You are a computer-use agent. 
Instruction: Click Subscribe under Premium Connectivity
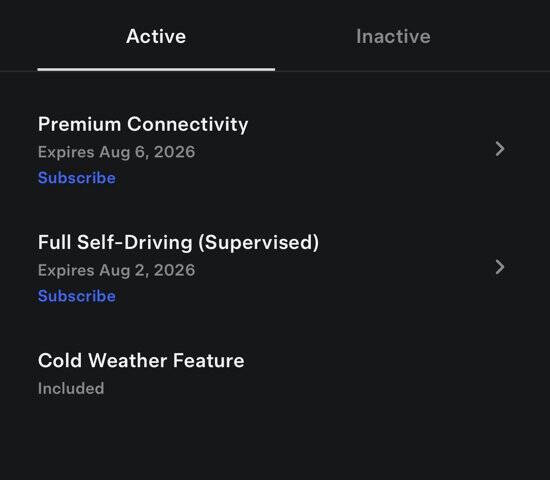pos(76,178)
